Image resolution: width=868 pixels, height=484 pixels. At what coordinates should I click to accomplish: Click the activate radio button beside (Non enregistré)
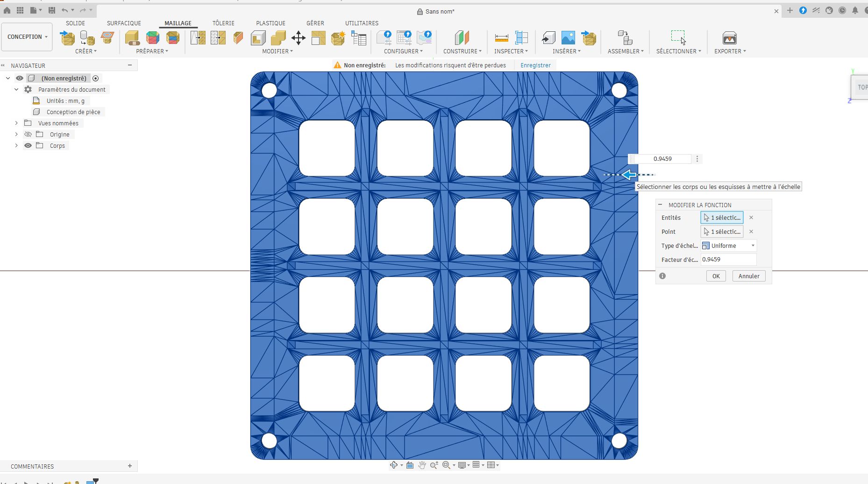[x=96, y=78]
